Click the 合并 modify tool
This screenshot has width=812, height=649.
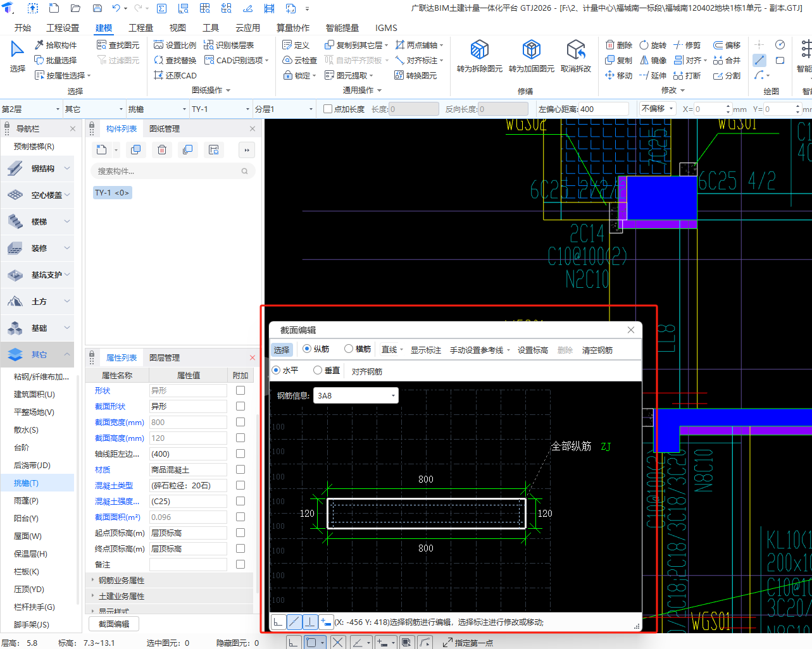727,60
